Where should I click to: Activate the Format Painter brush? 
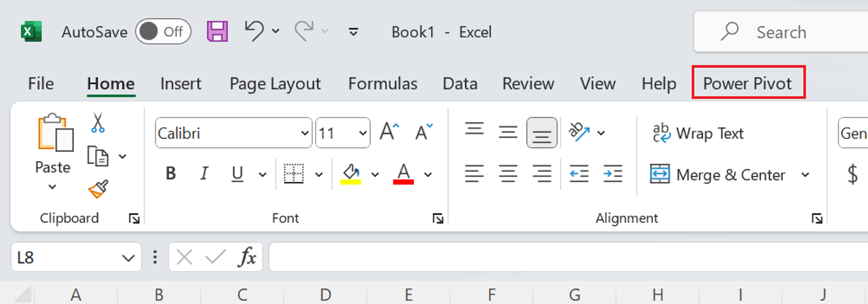98,189
